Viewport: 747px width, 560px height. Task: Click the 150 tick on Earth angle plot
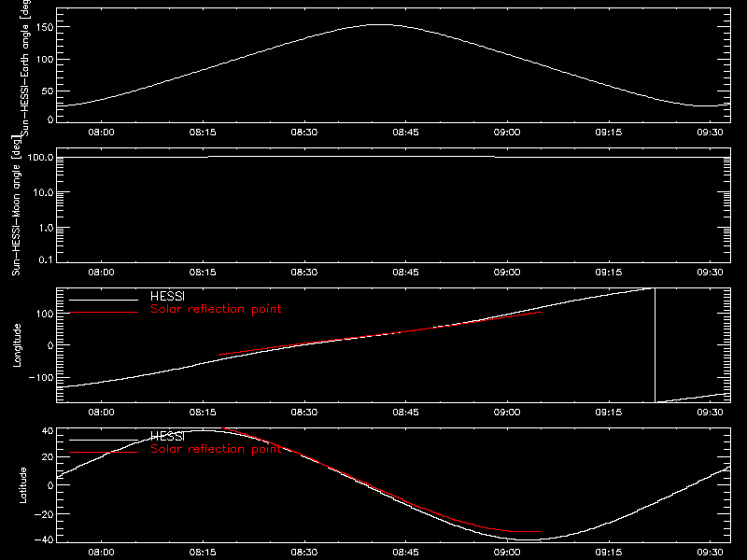tap(47, 27)
